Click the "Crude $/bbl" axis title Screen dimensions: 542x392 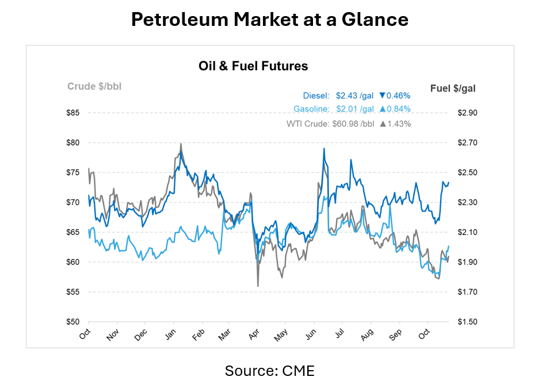click(x=94, y=87)
